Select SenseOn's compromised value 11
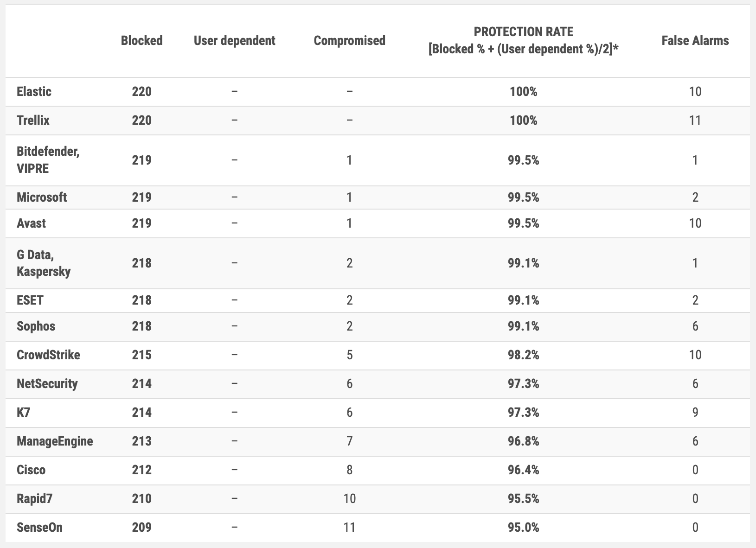The height and width of the screenshot is (548, 756). tap(349, 528)
